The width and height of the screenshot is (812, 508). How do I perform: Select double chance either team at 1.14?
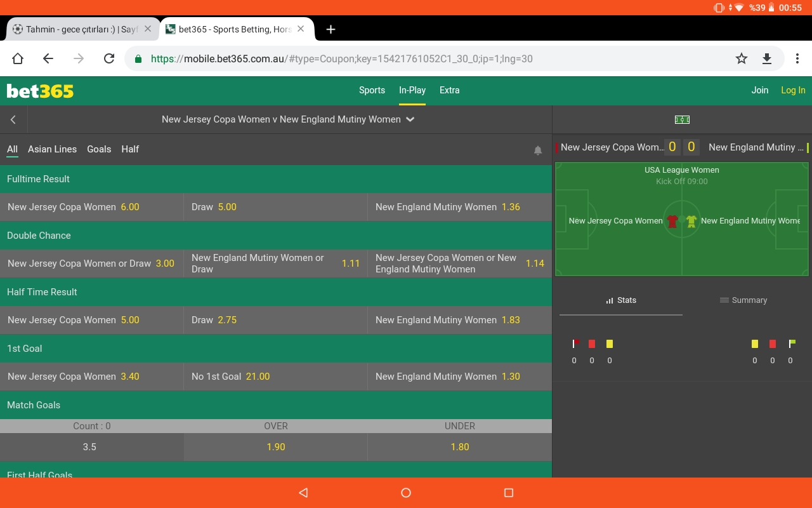click(460, 264)
